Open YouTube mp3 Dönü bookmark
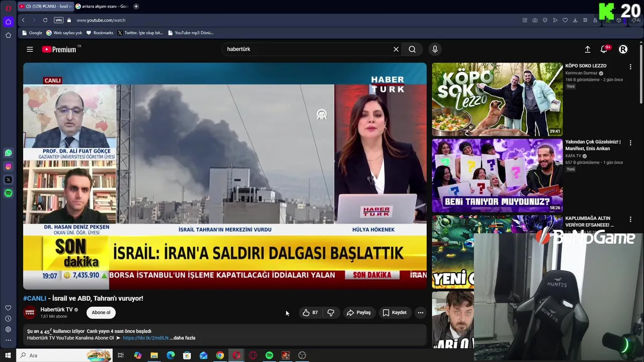Image resolution: width=644 pixels, height=362 pixels. coord(191,33)
